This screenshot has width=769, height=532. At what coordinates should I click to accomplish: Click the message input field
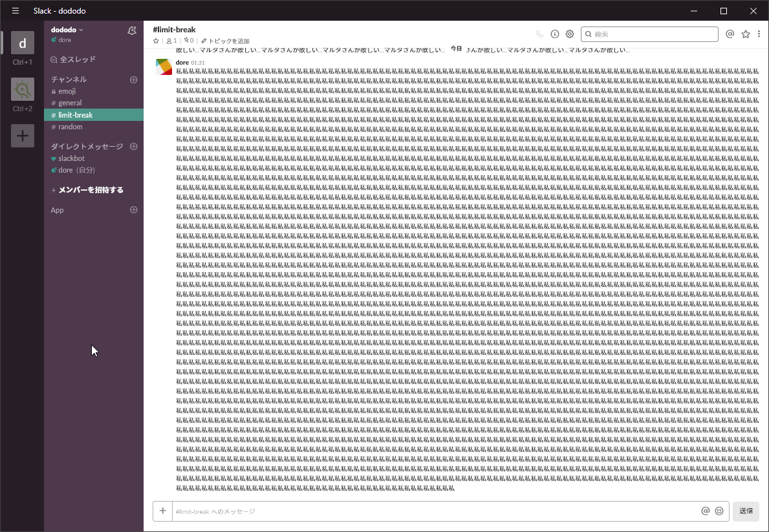coord(433,511)
